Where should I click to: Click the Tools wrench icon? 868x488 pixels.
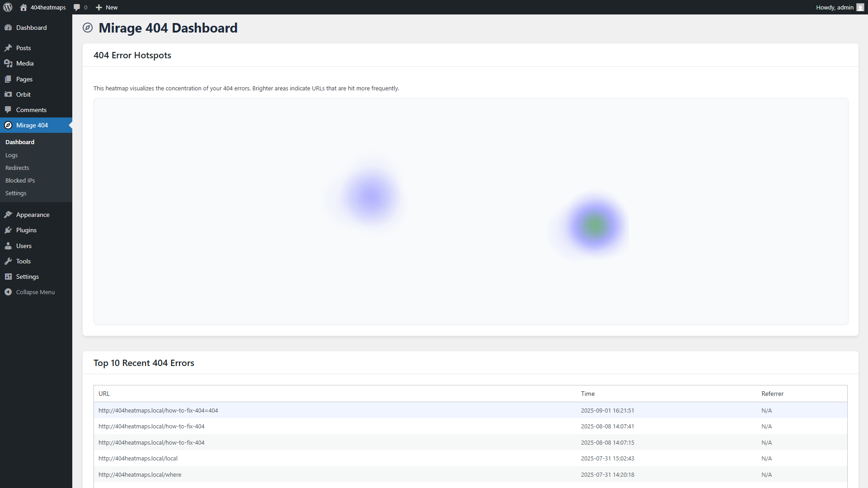click(x=8, y=261)
